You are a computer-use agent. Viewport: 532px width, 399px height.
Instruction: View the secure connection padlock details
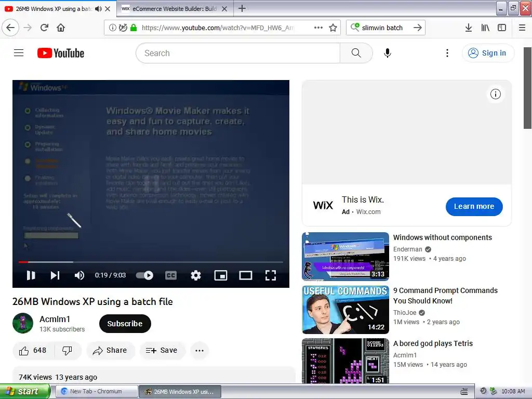[134, 28]
